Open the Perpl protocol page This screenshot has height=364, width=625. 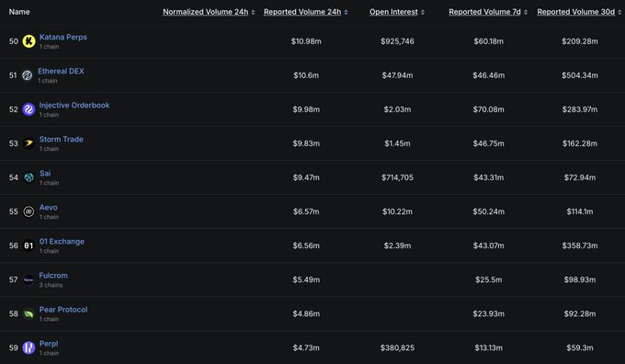tap(49, 344)
